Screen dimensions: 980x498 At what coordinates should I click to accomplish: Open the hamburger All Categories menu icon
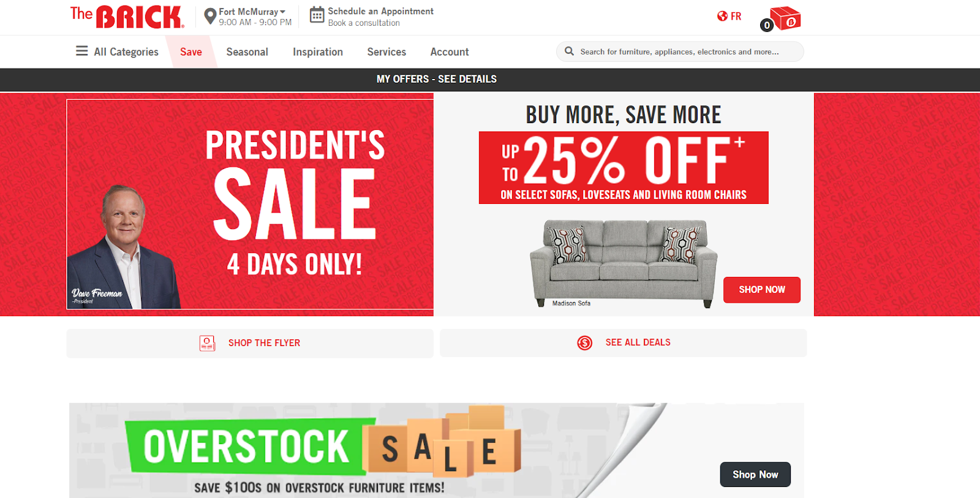pyautogui.click(x=82, y=51)
